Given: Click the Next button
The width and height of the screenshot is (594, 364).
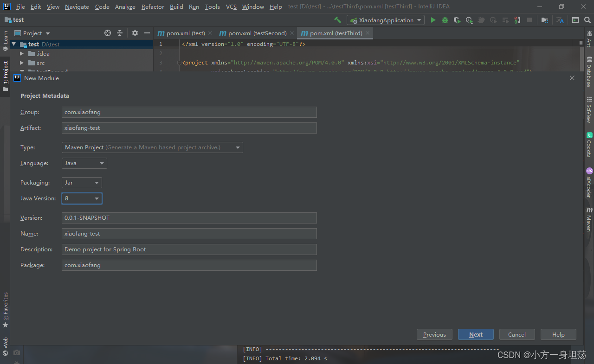Looking at the screenshot, I should tap(476, 334).
